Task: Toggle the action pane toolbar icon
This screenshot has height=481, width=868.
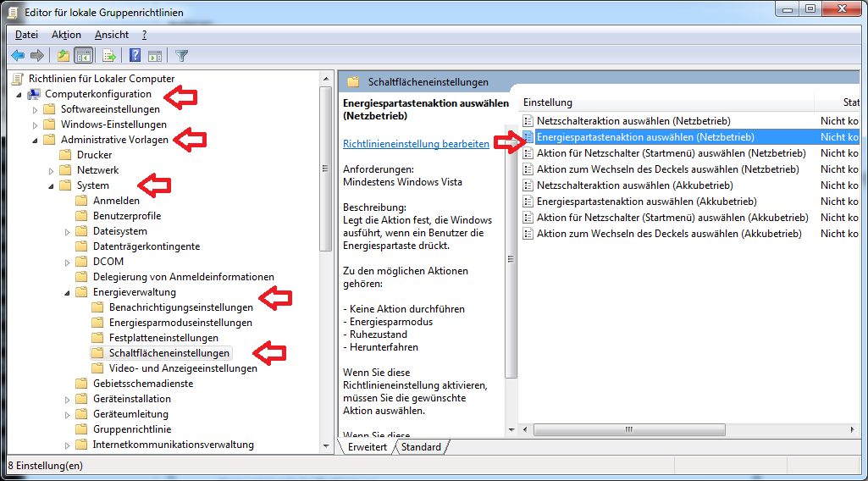Action: click(x=155, y=56)
